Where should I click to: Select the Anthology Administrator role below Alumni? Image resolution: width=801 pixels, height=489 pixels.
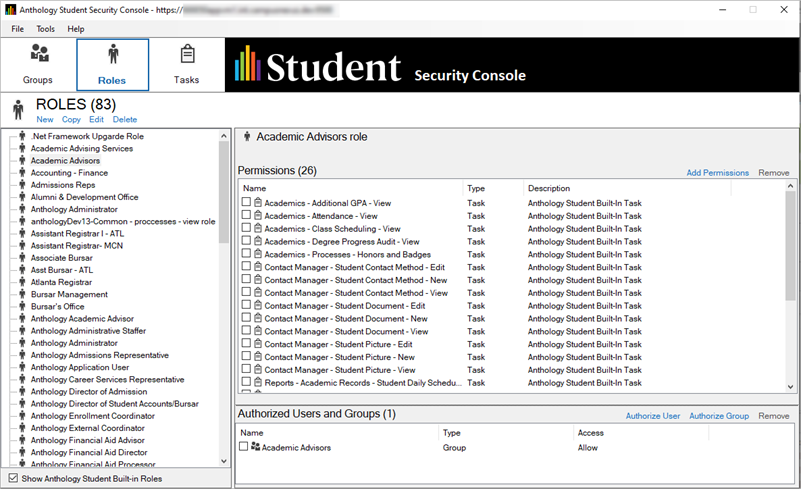(x=74, y=209)
